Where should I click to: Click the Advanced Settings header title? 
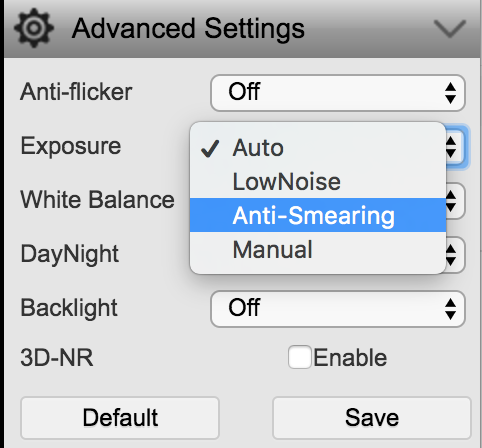click(x=188, y=29)
